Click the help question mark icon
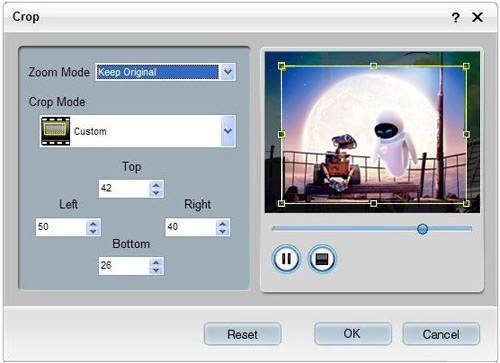The image size is (500, 363). click(x=456, y=17)
